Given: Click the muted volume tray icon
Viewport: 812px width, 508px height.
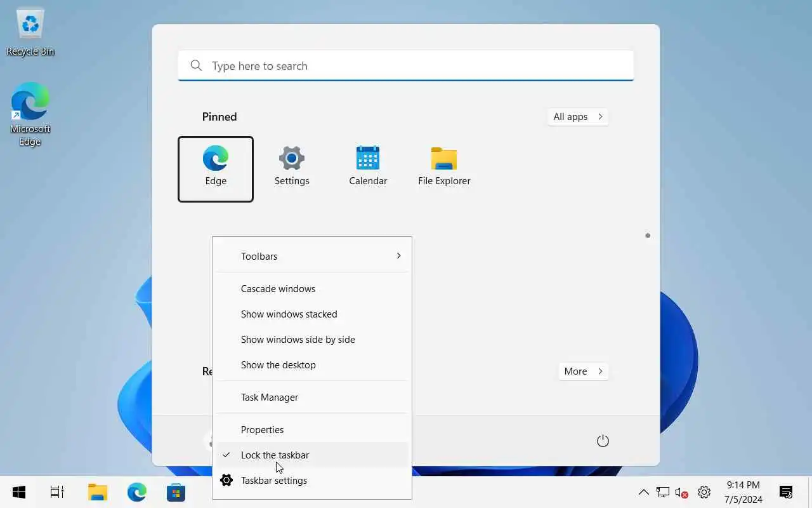Looking at the screenshot, I should click(682, 492).
